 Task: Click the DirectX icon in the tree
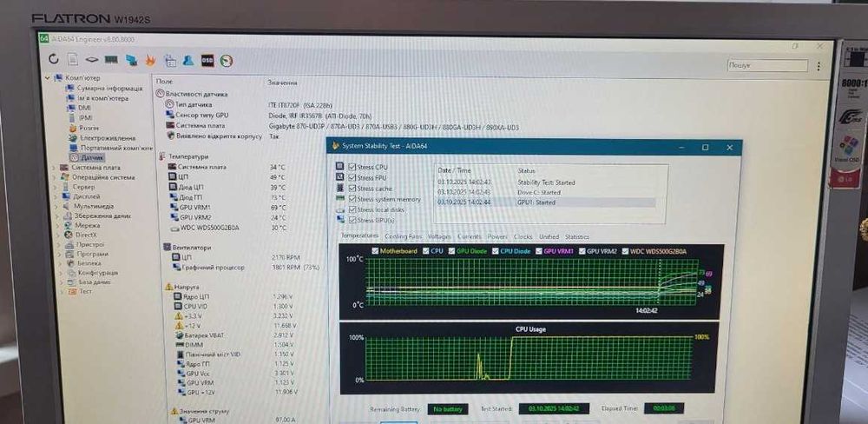[67, 235]
